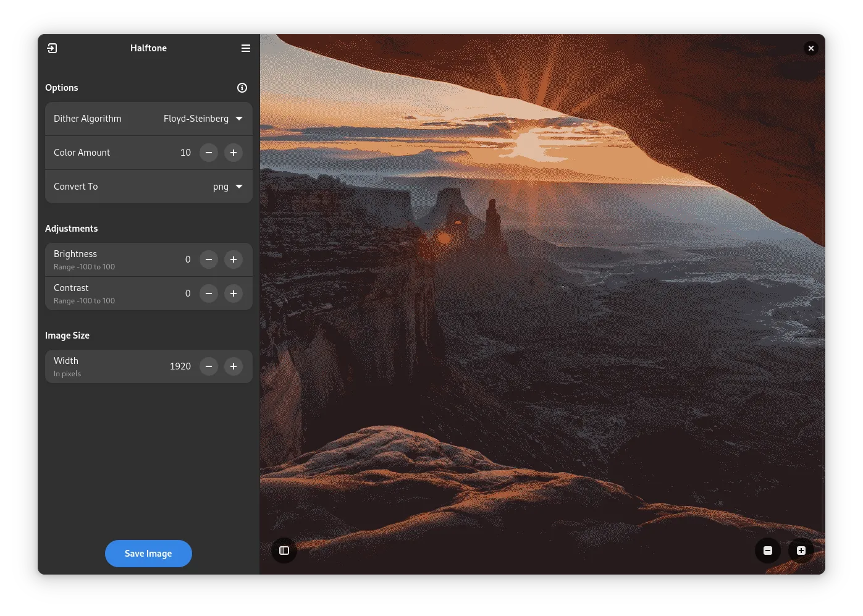Click the Options info icon

click(x=242, y=88)
